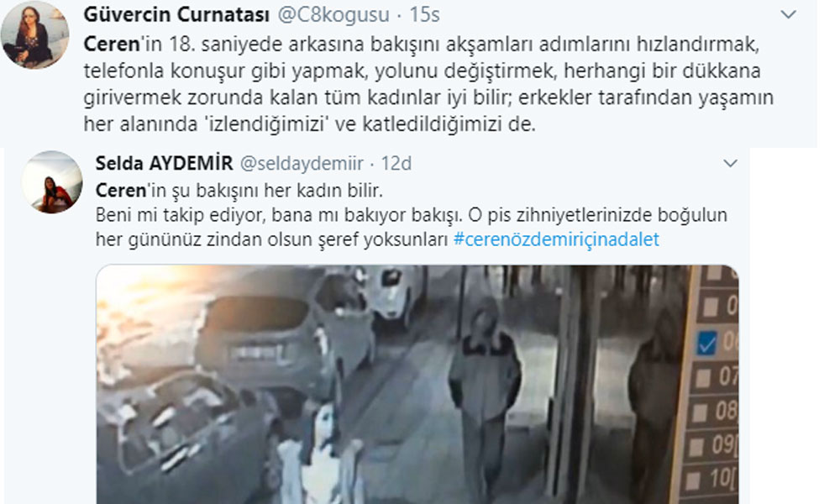Click the Selda AYDEMİR display name
Image resolution: width=840 pixels, height=504 pixels.
[164, 163]
